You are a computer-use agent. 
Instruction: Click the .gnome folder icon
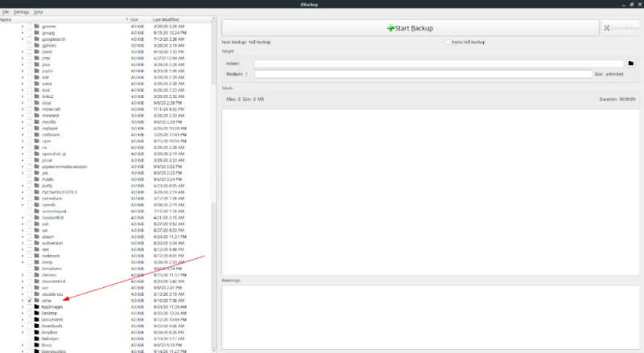point(36,27)
